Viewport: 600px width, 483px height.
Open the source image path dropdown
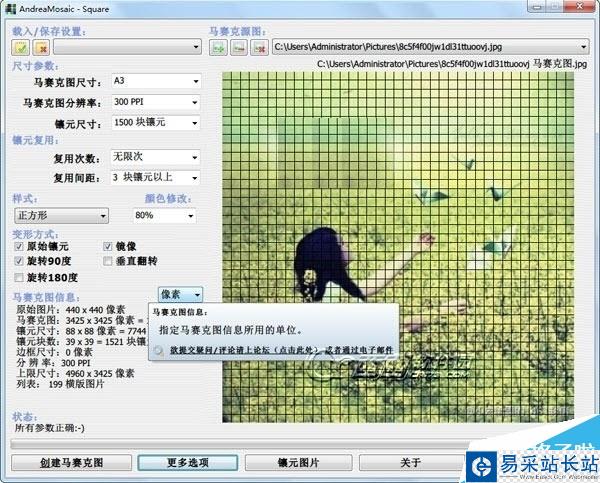(430, 47)
